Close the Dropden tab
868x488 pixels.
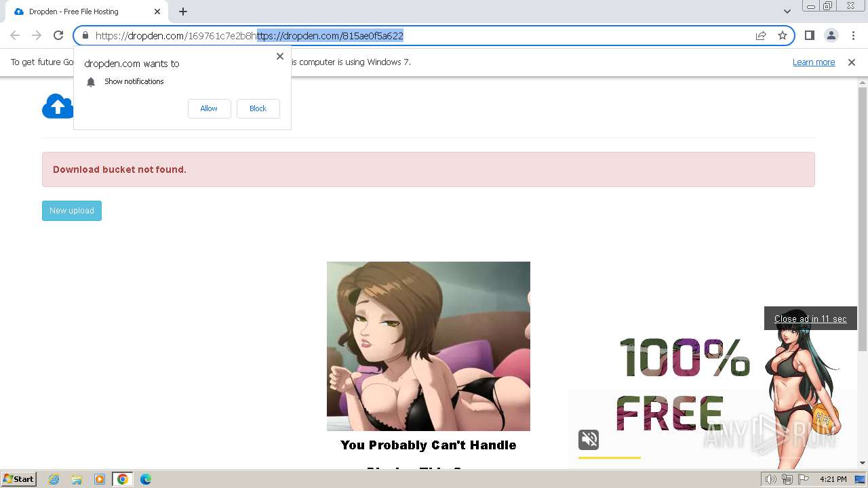[157, 12]
